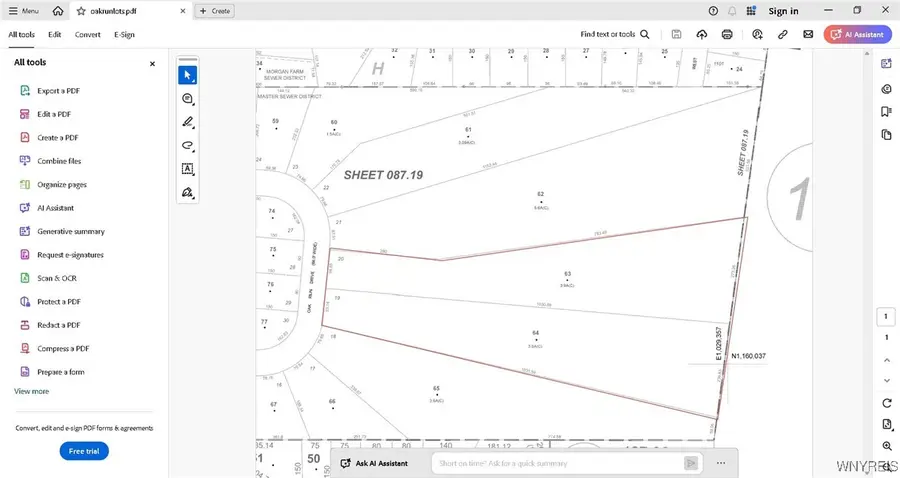Pick the Highlighter pen tool

pos(187,122)
